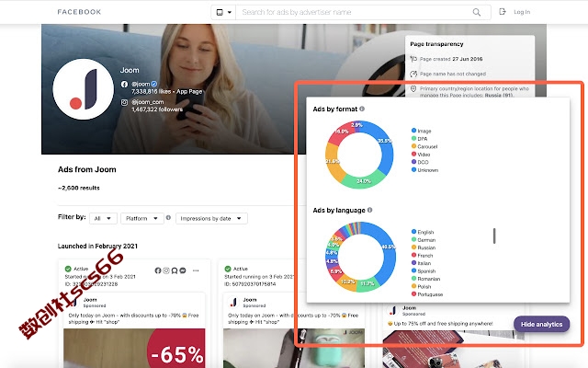Click the Romanian legend entry
Screen dimensions: 588x368
point(425,279)
